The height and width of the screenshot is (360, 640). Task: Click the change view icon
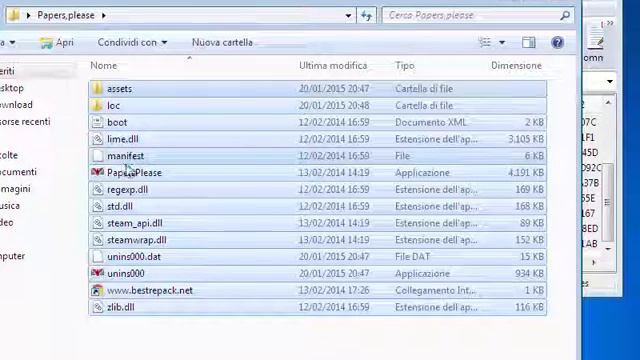tap(485, 42)
